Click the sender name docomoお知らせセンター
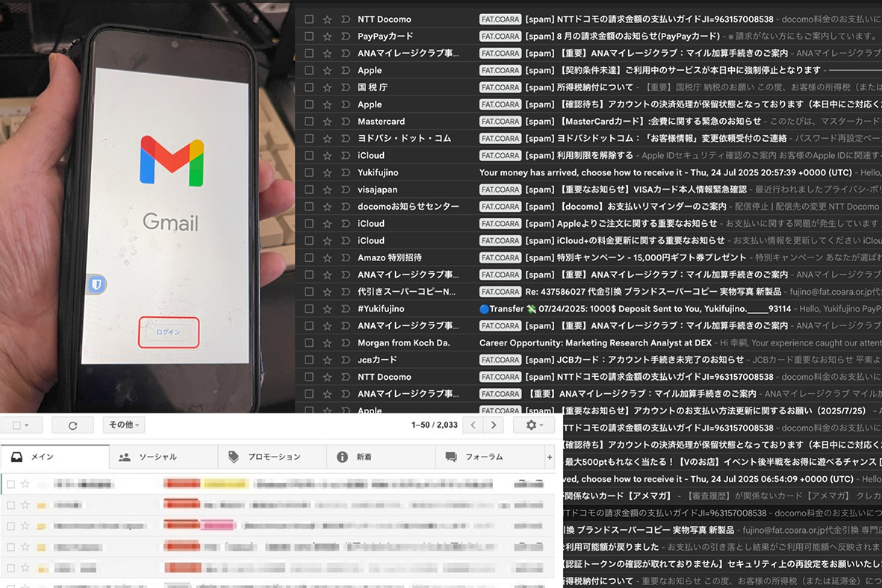Screen dimensions: 882x588 click(408, 207)
